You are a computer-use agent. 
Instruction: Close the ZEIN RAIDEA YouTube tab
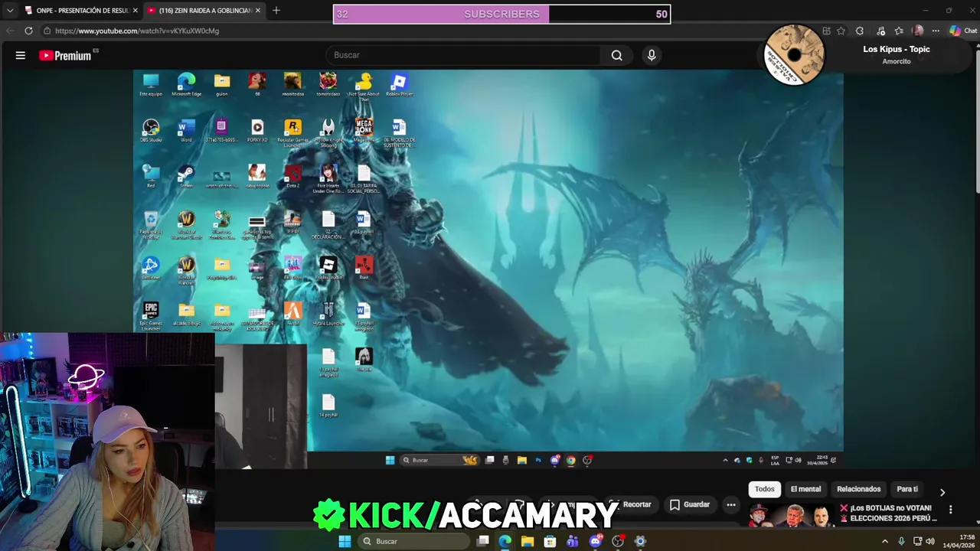pos(257,11)
